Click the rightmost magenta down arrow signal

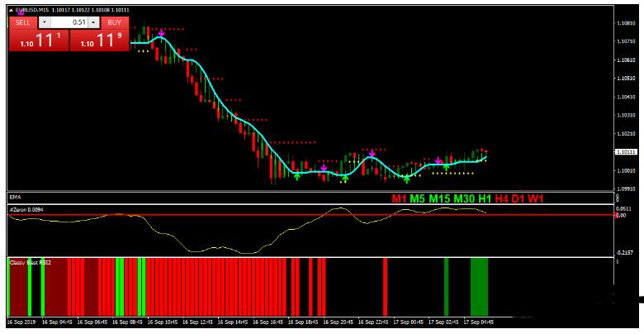click(438, 161)
